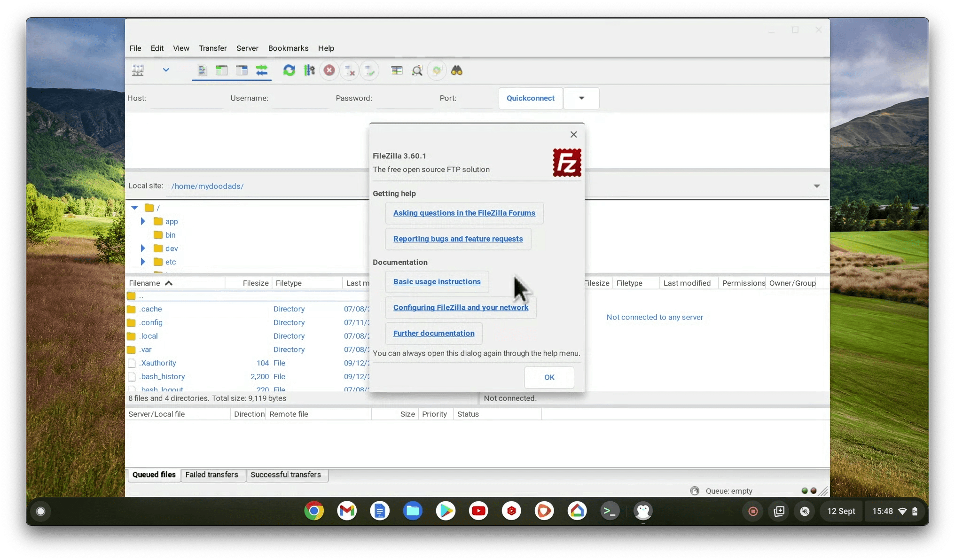
Task: Click the Local site path field
Action: pyautogui.click(x=268, y=186)
